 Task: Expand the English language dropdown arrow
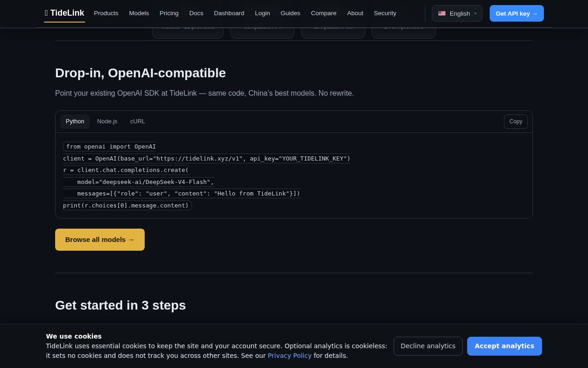coord(475,13)
